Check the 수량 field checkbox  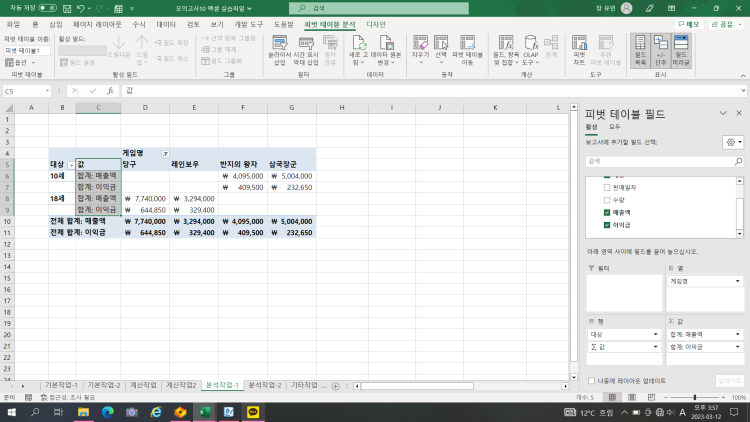coord(606,200)
